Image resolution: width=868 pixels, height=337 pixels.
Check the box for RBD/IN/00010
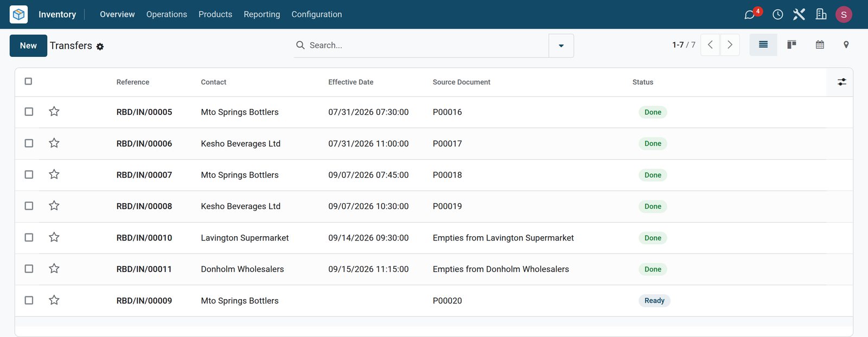[29, 237]
